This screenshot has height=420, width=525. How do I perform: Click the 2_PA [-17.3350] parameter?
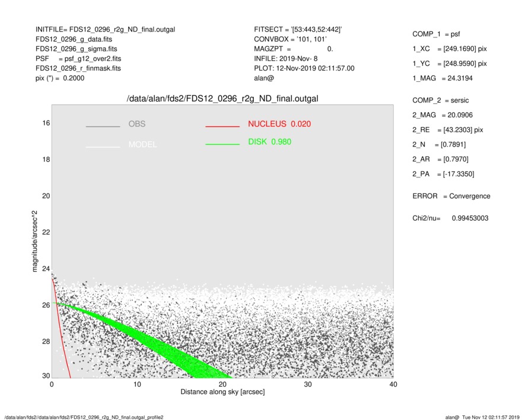tap(443, 174)
